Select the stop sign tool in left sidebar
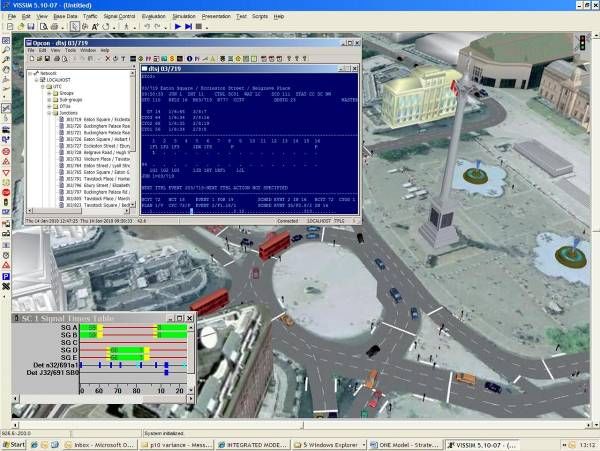 [6, 192]
